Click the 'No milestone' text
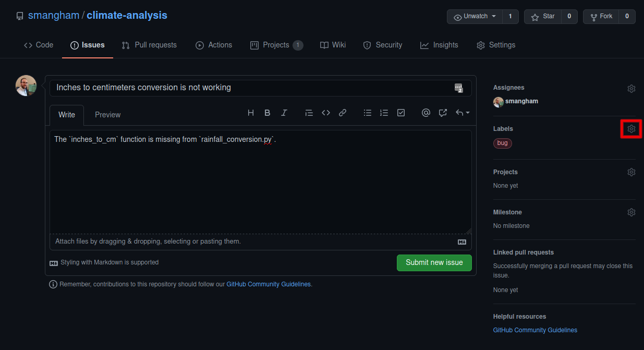 [x=512, y=226]
